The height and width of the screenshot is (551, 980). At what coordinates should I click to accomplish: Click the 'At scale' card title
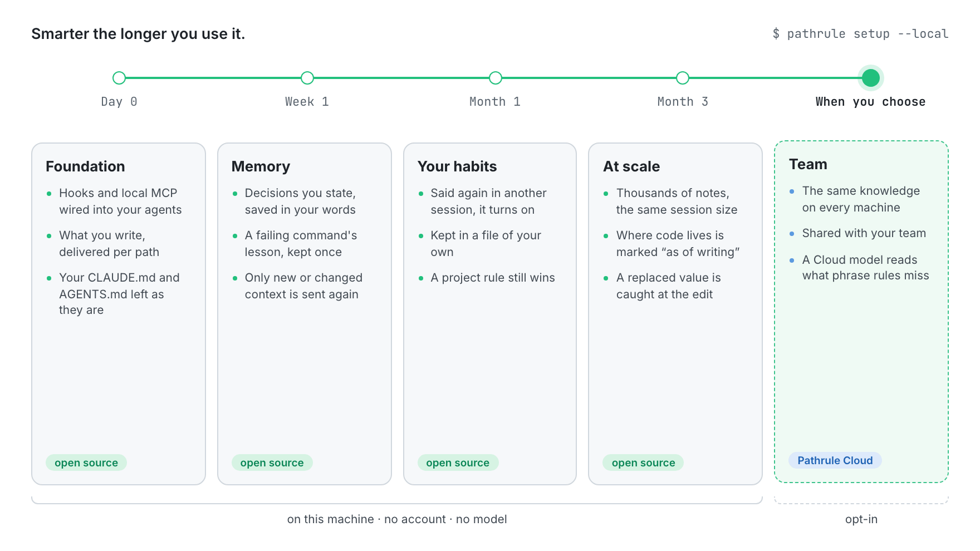(x=631, y=166)
